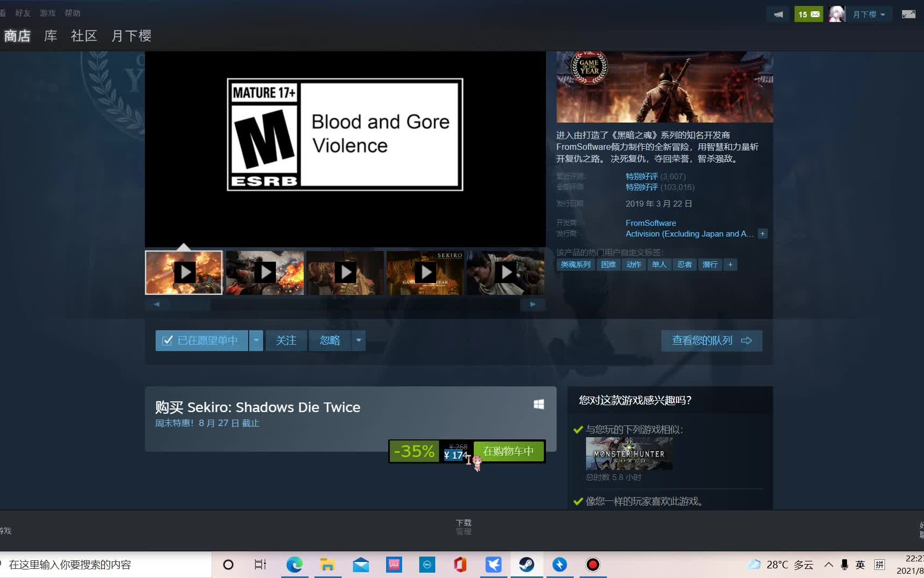Image resolution: width=924 pixels, height=578 pixels.
Task: Open the FromSoftware developer link
Action: click(651, 223)
